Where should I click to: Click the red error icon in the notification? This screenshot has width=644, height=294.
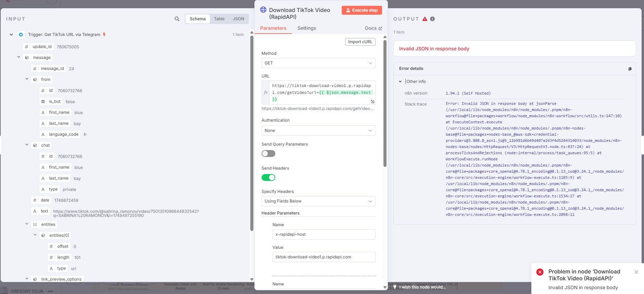(540, 272)
